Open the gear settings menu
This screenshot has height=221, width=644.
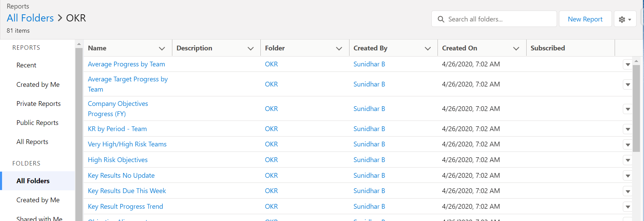point(625,19)
